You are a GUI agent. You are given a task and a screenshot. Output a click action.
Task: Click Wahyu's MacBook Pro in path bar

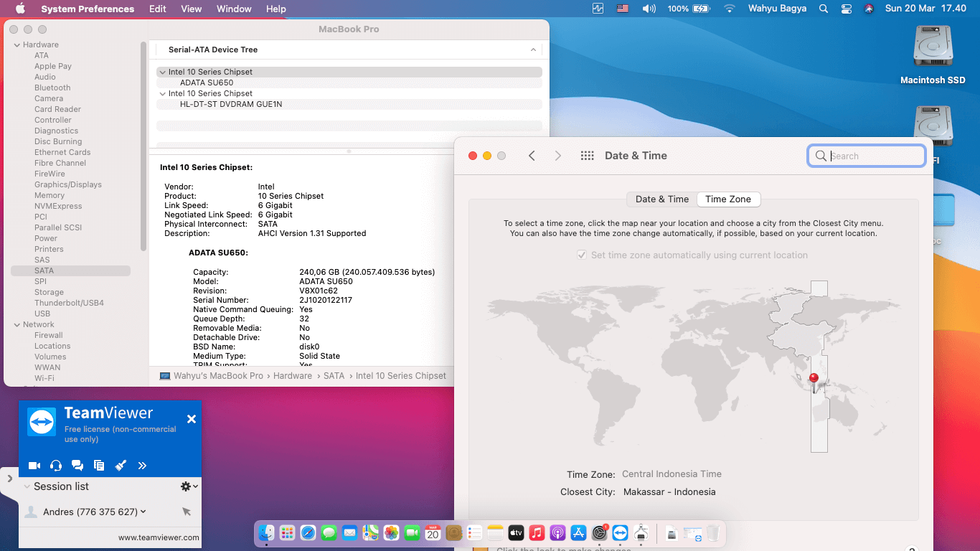coord(218,376)
